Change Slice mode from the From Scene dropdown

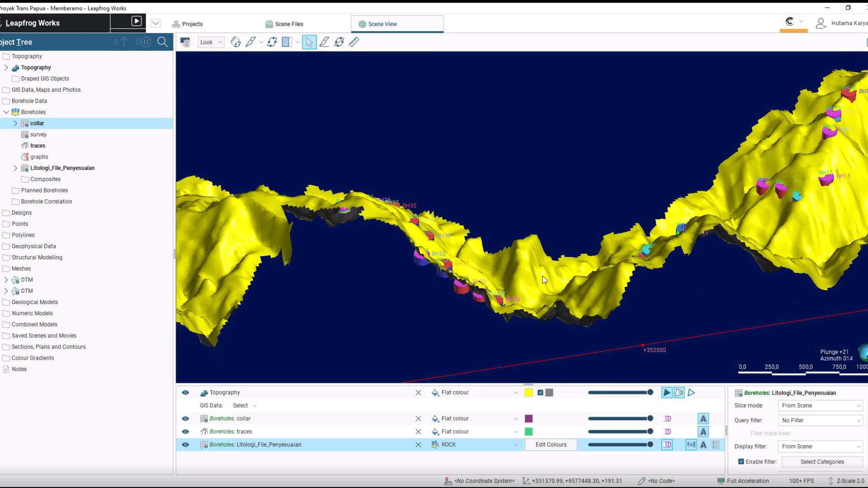[820, 405]
